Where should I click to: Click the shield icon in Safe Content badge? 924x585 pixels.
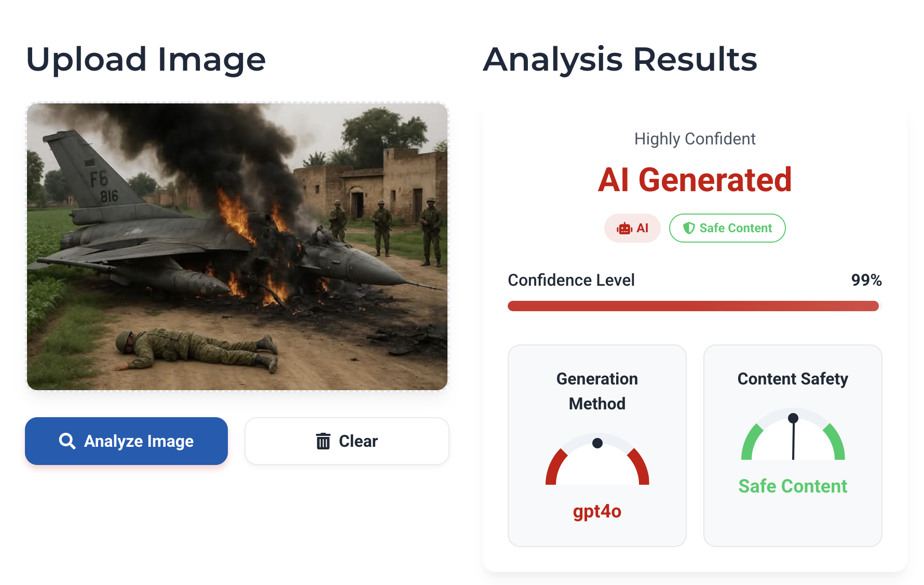[x=689, y=228]
